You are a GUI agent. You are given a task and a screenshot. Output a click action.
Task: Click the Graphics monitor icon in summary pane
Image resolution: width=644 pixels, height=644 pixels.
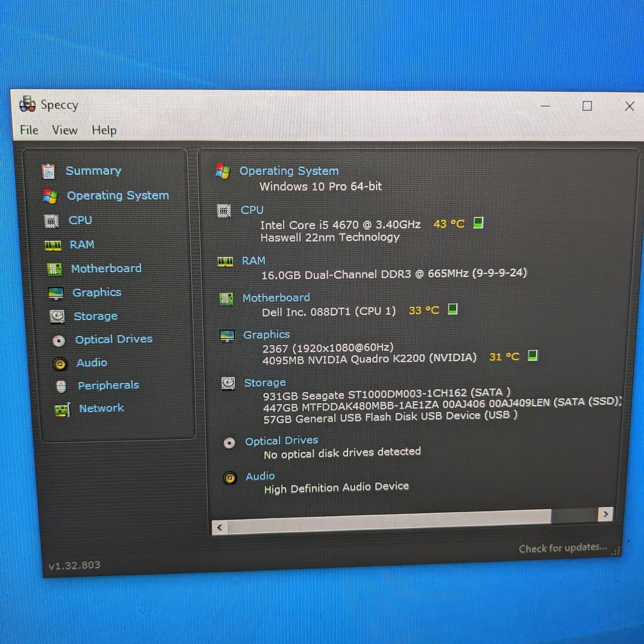[x=227, y=336]
